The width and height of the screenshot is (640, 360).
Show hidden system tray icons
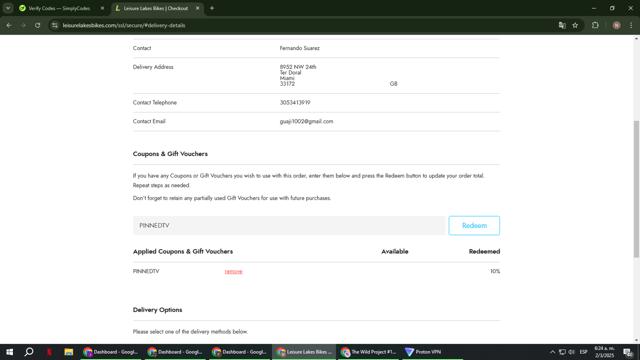pyautogui.click(x=552, y=352)
